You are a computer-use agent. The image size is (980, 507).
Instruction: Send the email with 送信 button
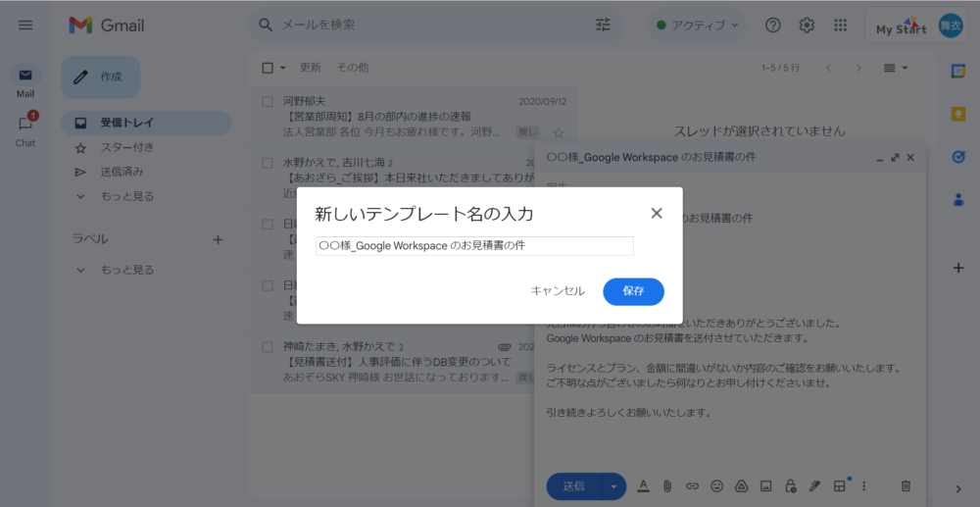pyautogui.click(x=573, y=486)
